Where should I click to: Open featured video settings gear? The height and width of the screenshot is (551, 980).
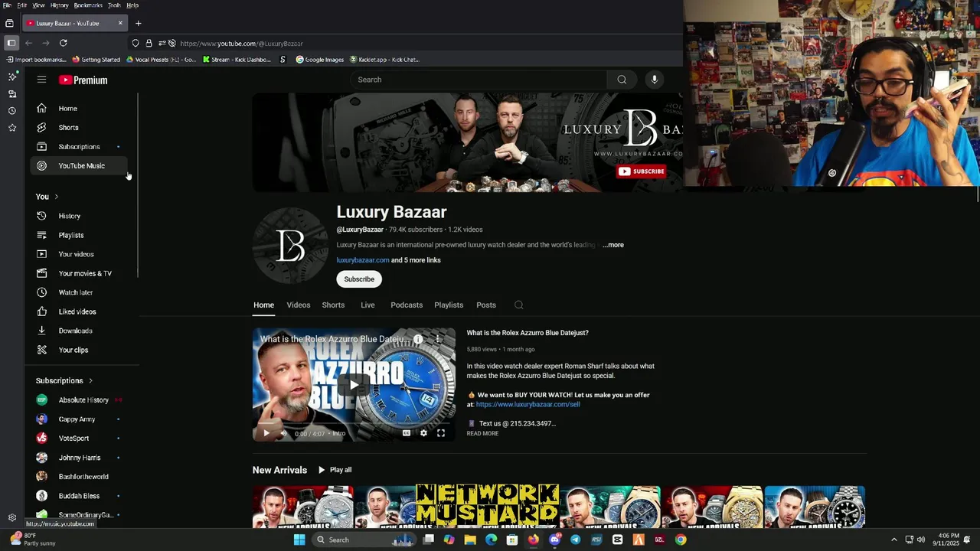click(x=423, y=433)
